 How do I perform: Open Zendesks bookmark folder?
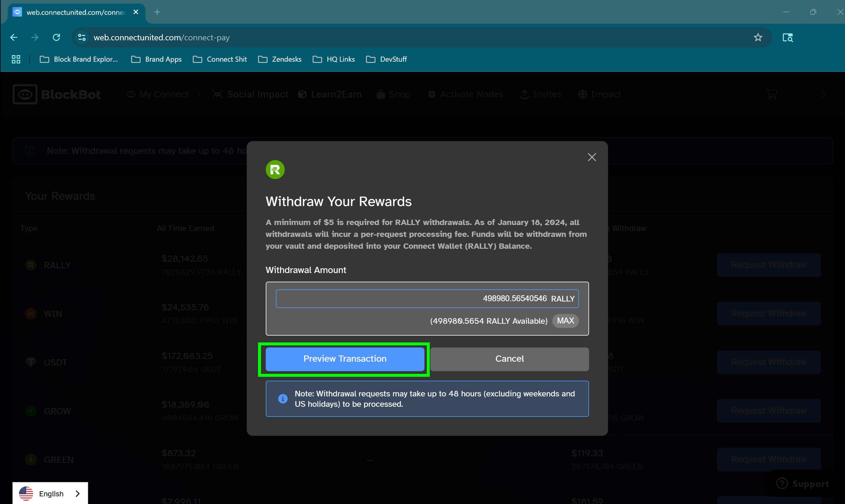coord(280,59)
